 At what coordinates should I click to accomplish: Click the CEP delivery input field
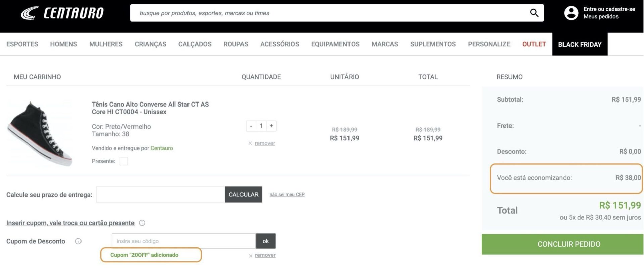(161, 195)
